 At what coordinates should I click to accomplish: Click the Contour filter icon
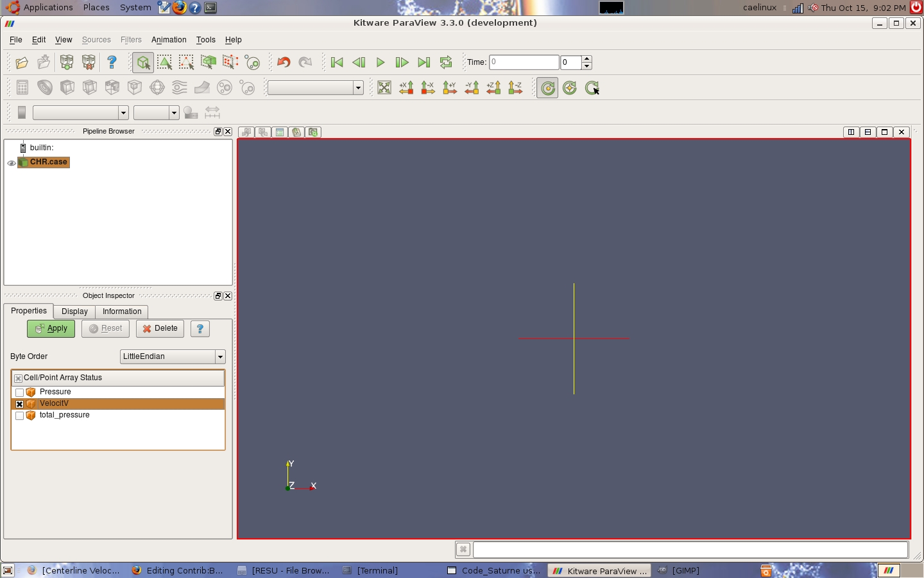click(44, 87)
